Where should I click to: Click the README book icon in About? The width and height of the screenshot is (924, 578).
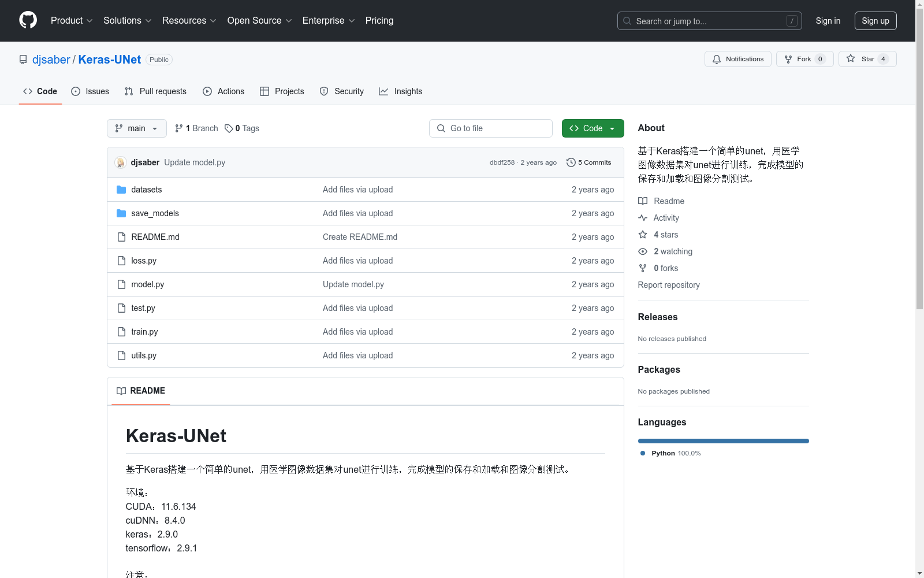(643, 201)
